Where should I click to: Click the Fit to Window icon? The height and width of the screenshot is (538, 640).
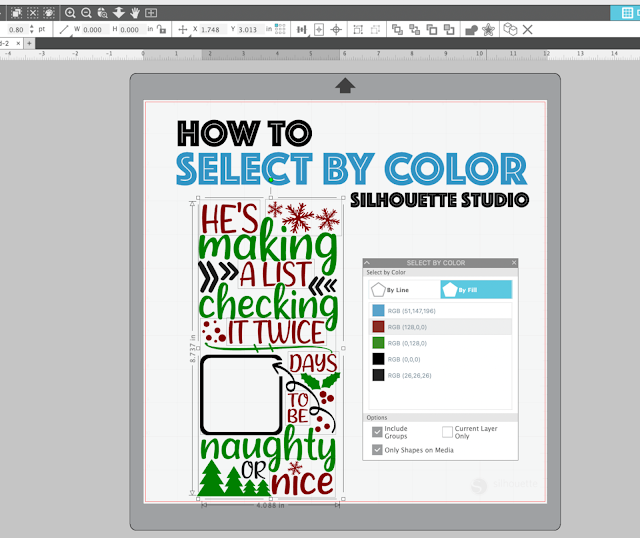pyautogui.click(x=151, y=13)
